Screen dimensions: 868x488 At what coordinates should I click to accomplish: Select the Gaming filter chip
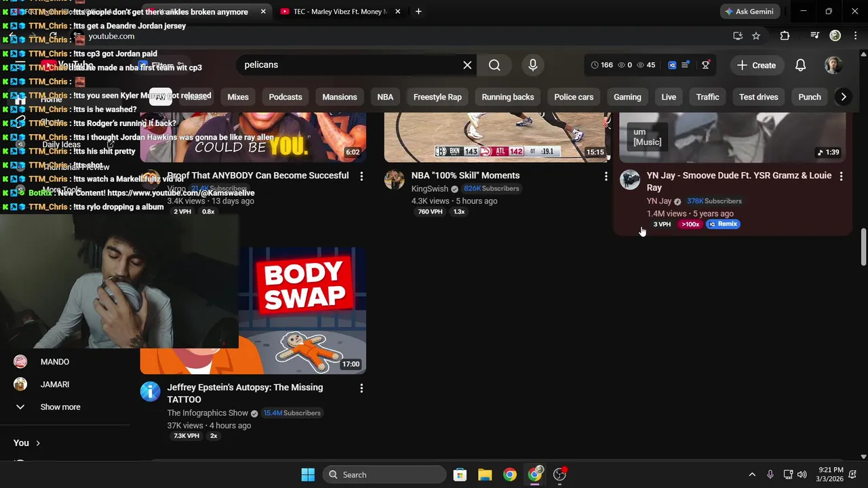[627, 97]
